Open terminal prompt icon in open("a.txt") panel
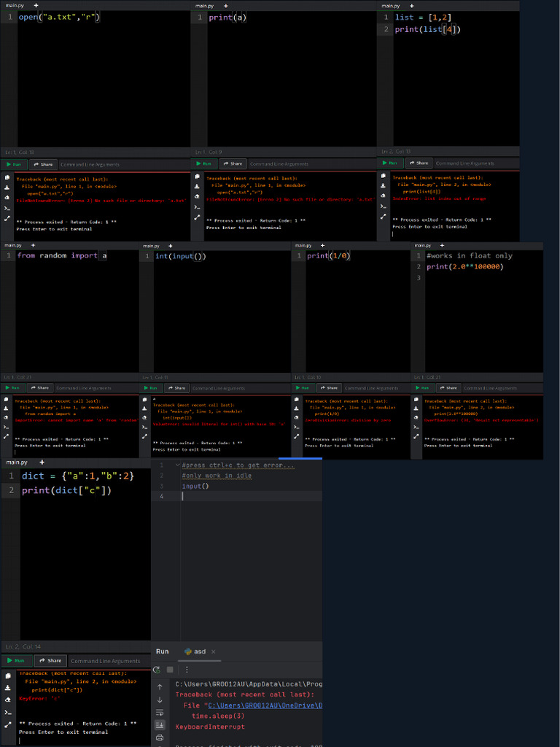Image resolution: width=560 pixels, height=747 pixels. [7, 208]
